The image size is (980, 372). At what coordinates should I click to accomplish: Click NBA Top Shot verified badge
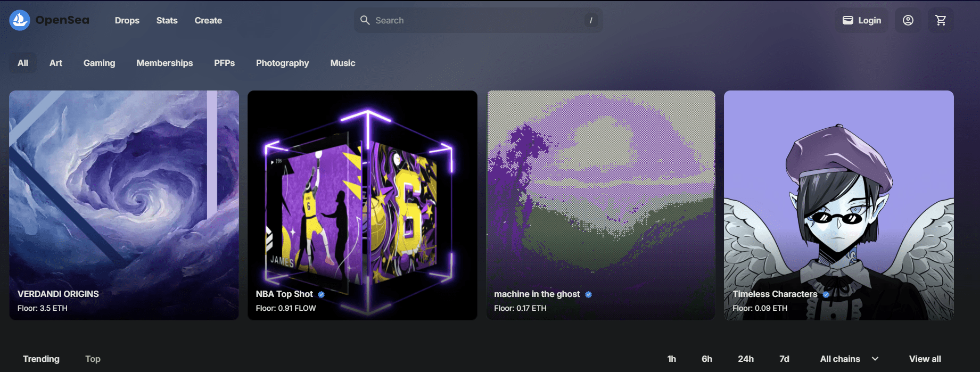322,294
